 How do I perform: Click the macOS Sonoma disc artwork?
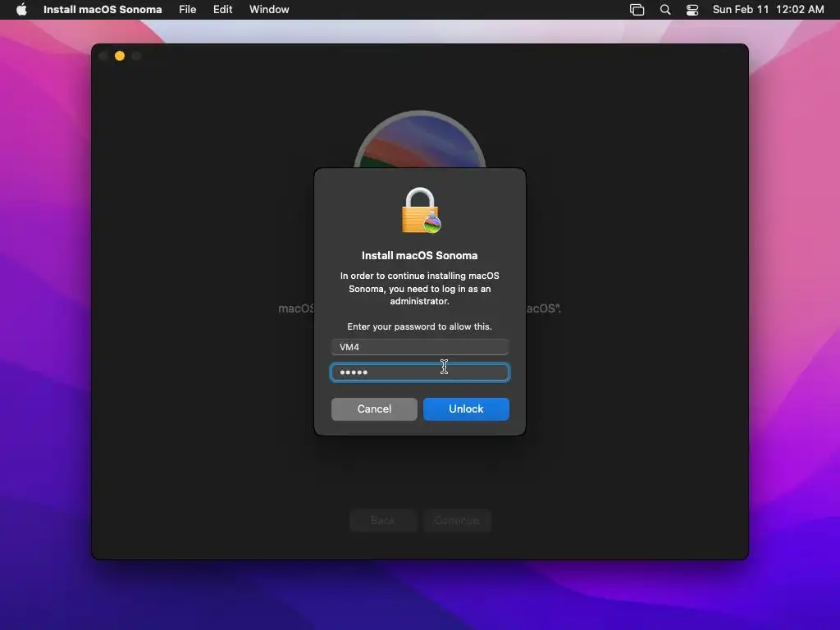pyautogui.click(x=420, y=139)
